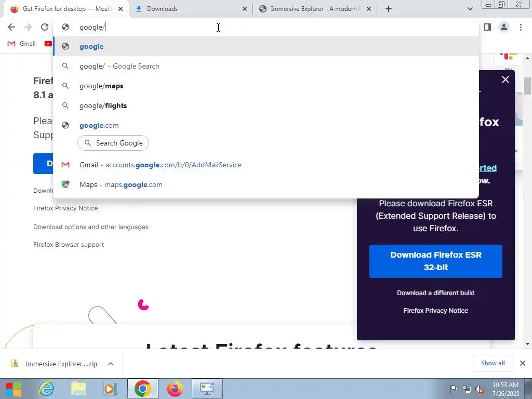Open Firefox from taskbar
The image size is (532, 399).
175,389
